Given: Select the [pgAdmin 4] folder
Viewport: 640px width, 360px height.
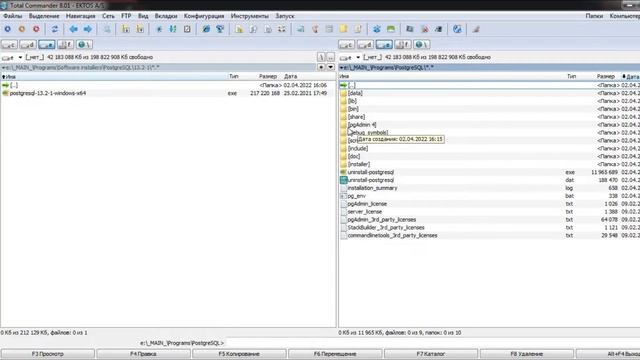Looking at the screenshot, I should (x=362, y=125).
